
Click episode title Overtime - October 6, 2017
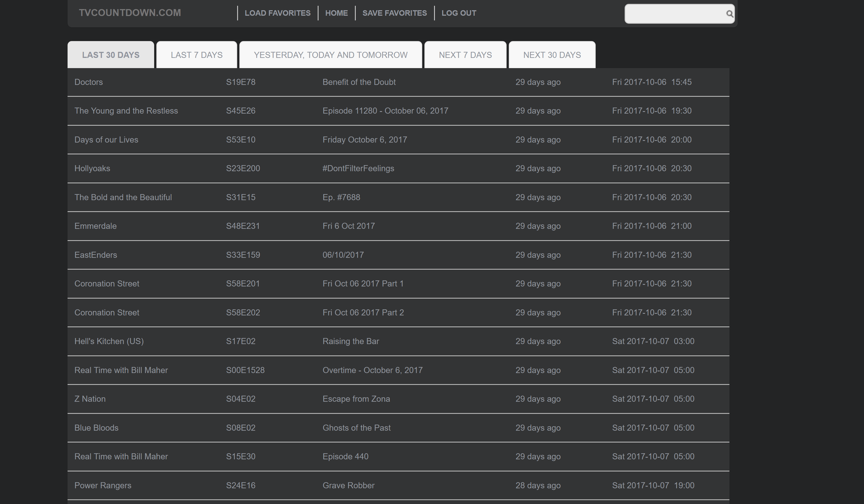372,370
